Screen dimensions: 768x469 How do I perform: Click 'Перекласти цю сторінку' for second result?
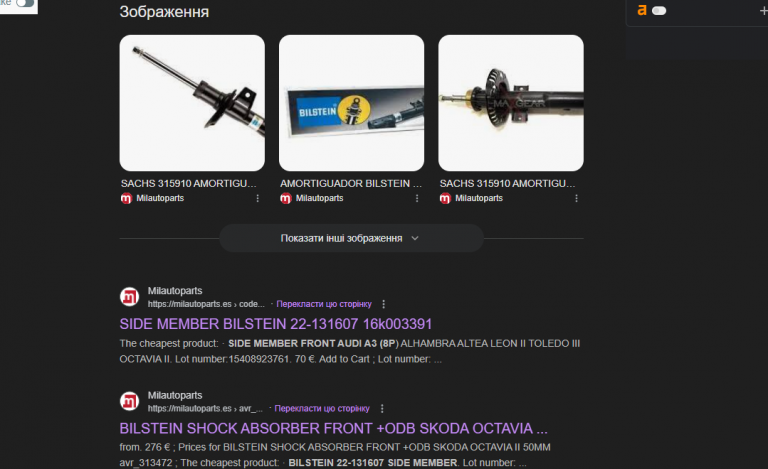(x=322, y=408)
